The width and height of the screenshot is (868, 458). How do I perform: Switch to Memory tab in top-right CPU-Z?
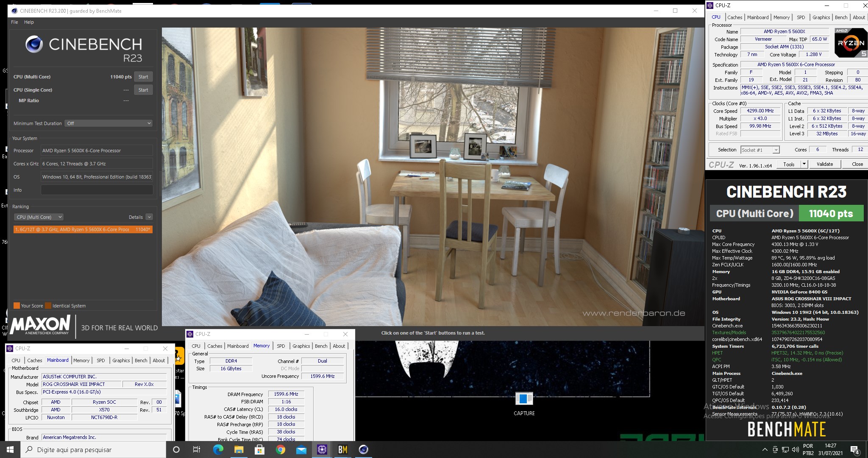coord(781,17)
